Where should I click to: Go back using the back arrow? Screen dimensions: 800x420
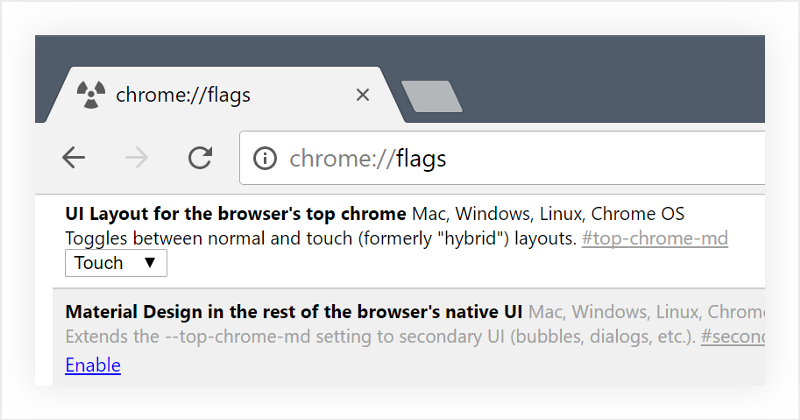coord(74,157)
